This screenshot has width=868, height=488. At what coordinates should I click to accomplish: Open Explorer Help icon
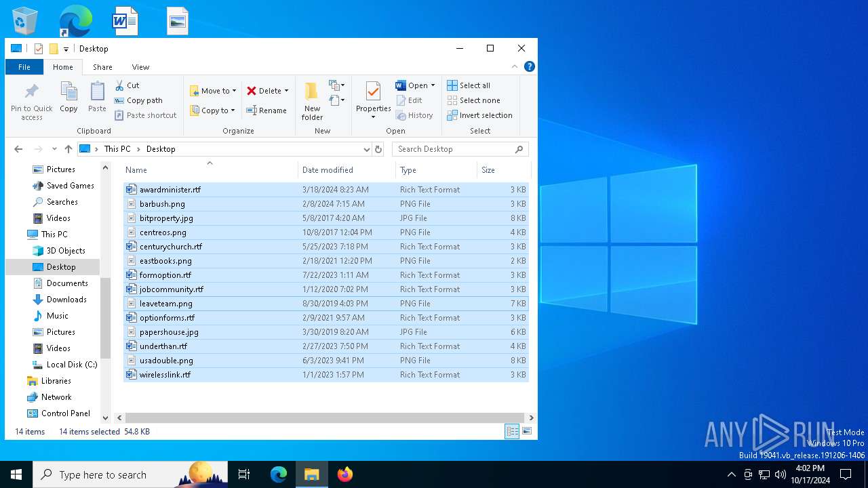[530, 66]
